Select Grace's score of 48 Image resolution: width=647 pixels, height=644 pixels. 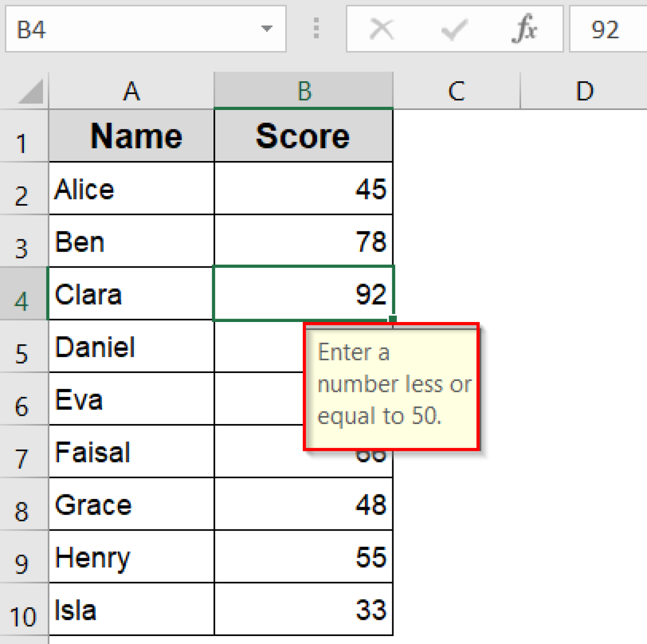[303, 504]
